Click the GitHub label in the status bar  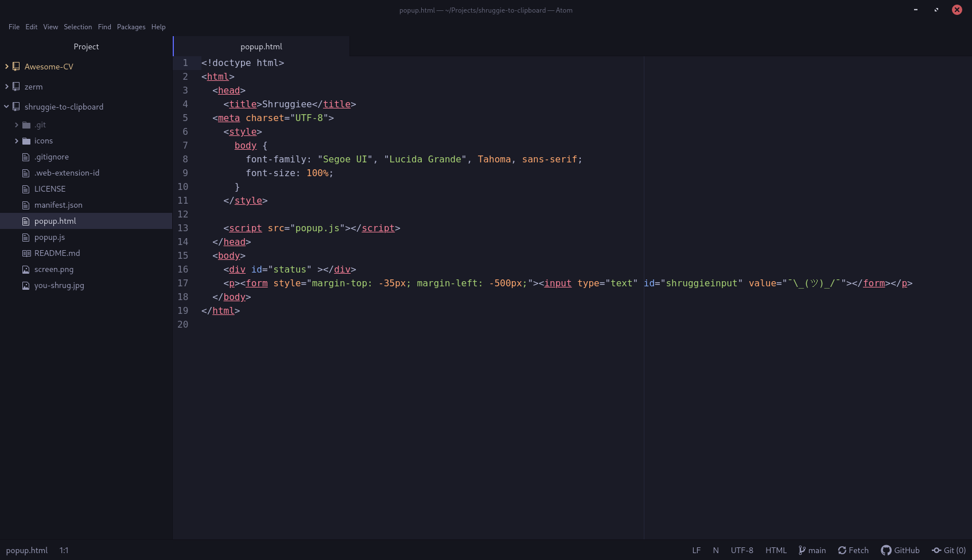(907, 550)
